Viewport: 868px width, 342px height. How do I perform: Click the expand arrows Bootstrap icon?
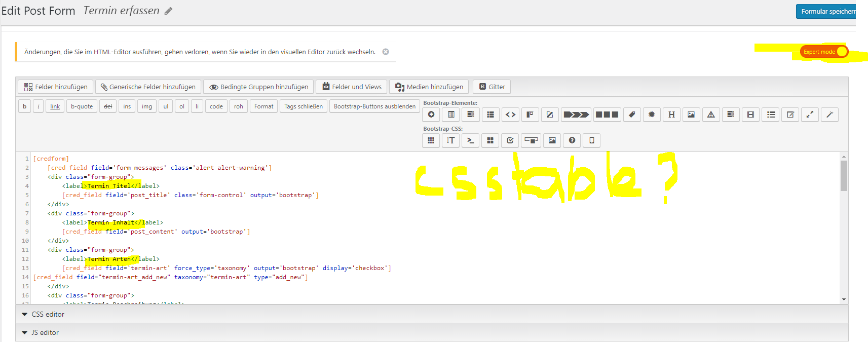click(x=810, y=115)
